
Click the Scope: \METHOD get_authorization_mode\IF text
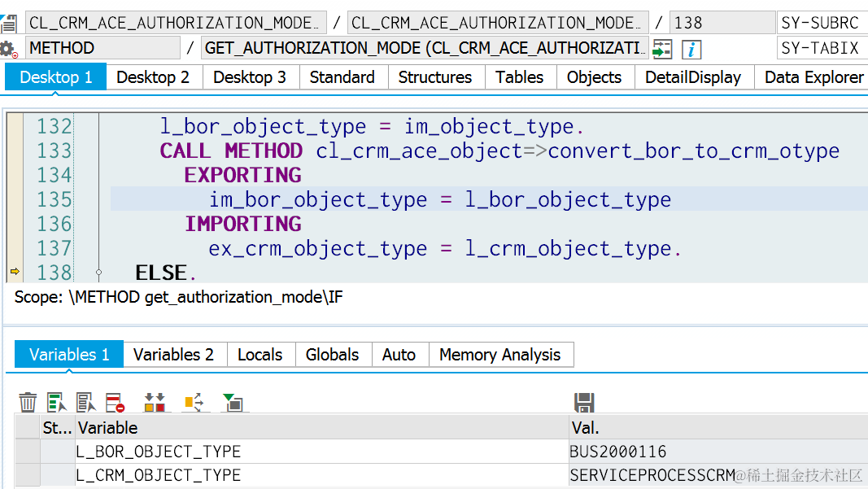coord(178,297)
